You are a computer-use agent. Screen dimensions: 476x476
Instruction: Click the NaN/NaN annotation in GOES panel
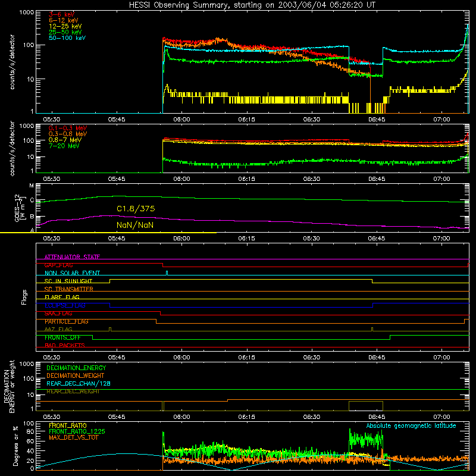135,225
